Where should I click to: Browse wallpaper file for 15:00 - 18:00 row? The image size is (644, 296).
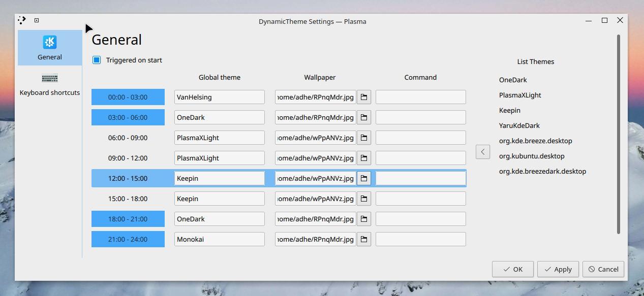(364, 199)
